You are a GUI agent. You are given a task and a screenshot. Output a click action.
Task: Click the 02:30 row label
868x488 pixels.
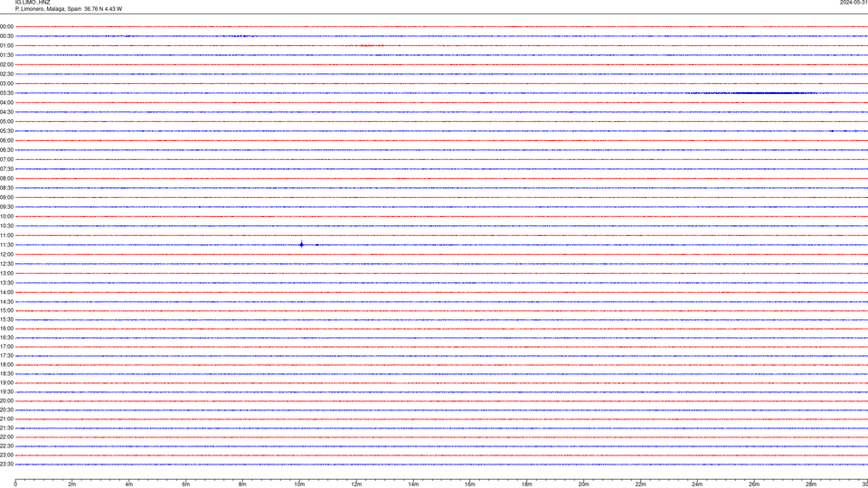pyautogui.click(x=6, y=74)
